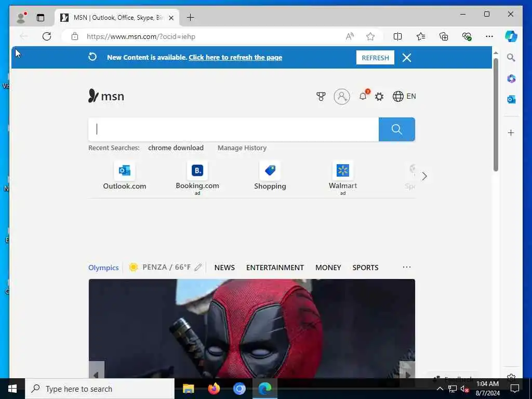Submit search with the magnifier button
Image resolution: width=532 pixels, height=399 pixels.
[x=396, y=129]
